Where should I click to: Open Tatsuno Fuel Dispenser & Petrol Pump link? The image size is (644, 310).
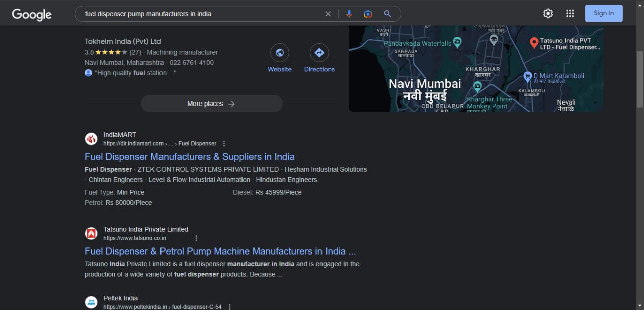pyautogui.click(x=220, y=251)
